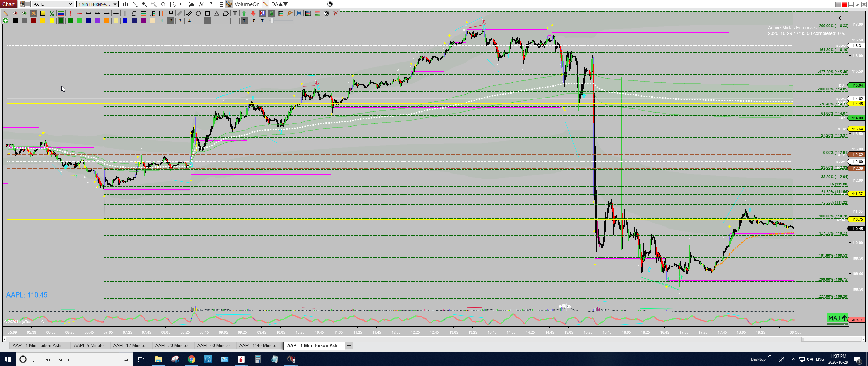Pick the vertical line drawing tool
868x366 pixels.
click(x=125, y=13)
